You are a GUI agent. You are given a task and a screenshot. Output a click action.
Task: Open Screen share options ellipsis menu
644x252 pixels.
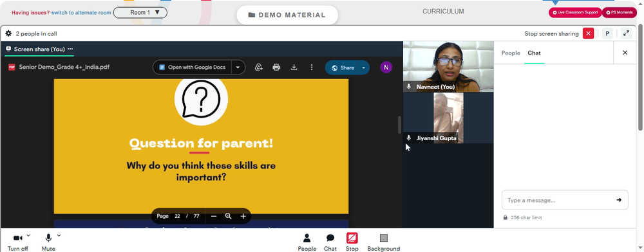(x=70, y=49)
